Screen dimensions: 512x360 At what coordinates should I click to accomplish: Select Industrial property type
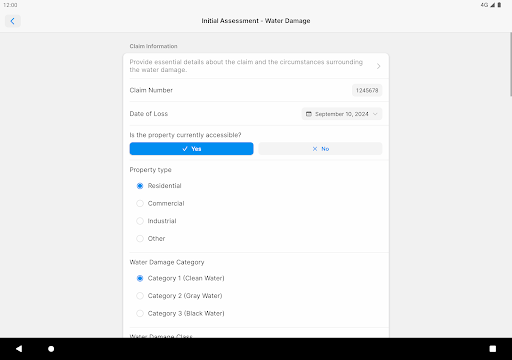140,221
